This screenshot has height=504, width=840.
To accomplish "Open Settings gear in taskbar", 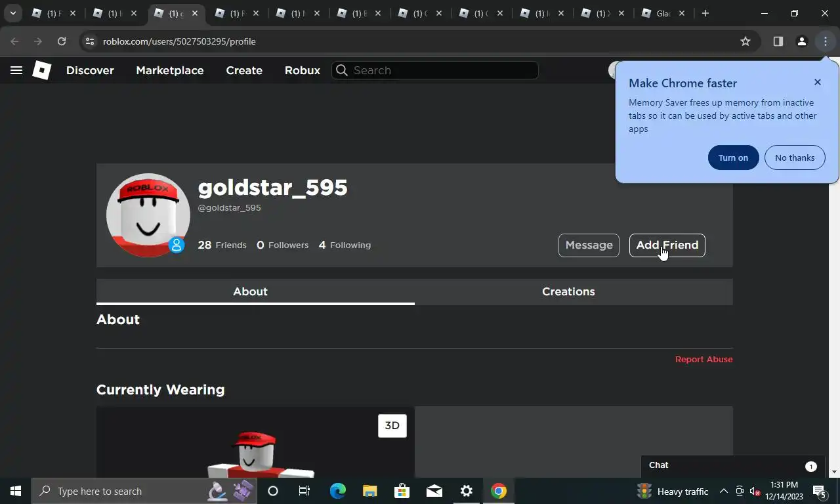I will point(467,491).
